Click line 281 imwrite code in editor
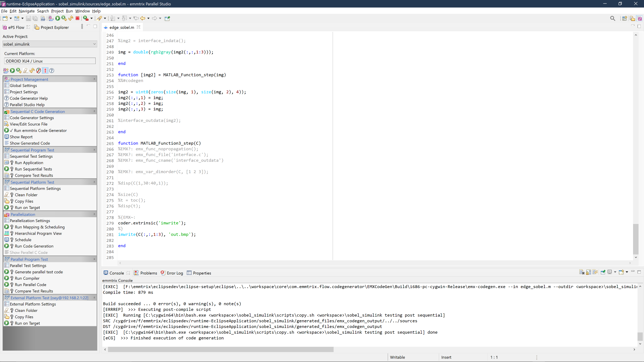 tap(157, 235)
